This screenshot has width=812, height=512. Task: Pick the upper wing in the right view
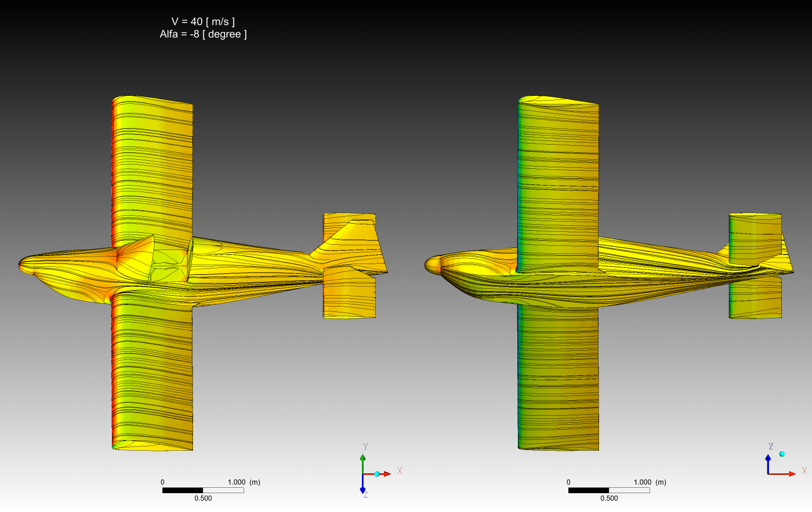[x=558, y=177]
